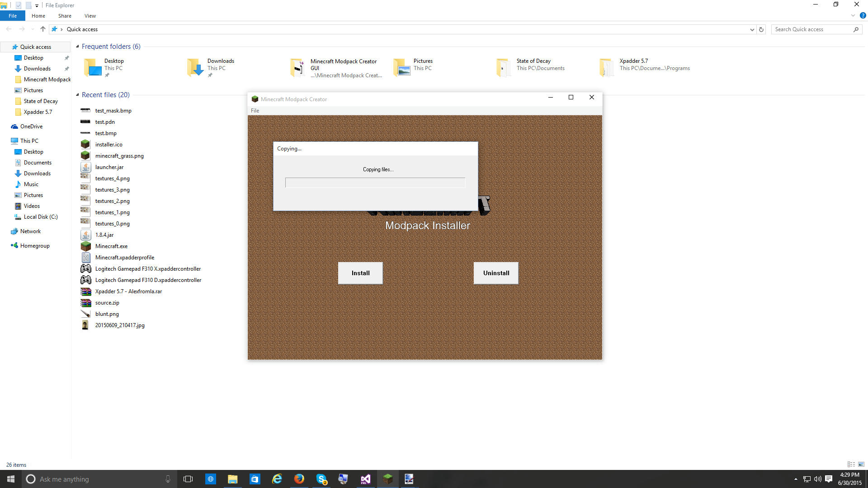Screen dimensions: 868x488
Task: Click the search magnifier icon
Action: (x=856, y=29)
